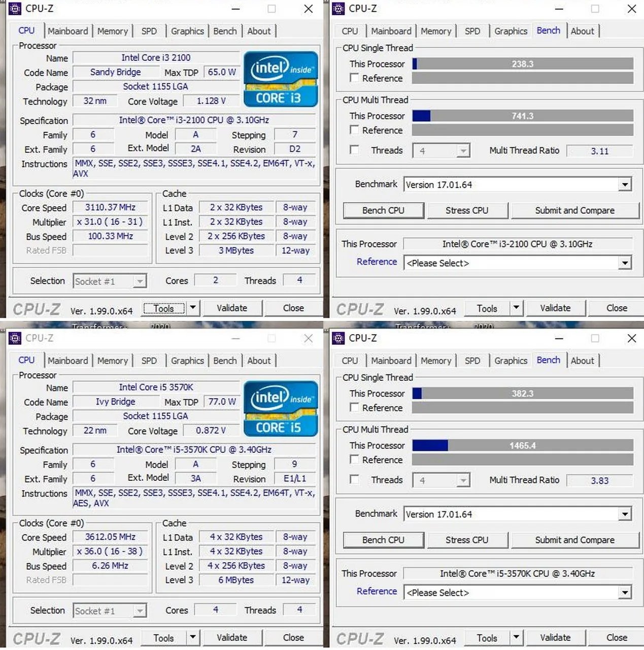The height and width of the screenshot is (650, 644).
Task: Tick Threads checkbox in i5-3570K Bench window
Action: (355, 479)
